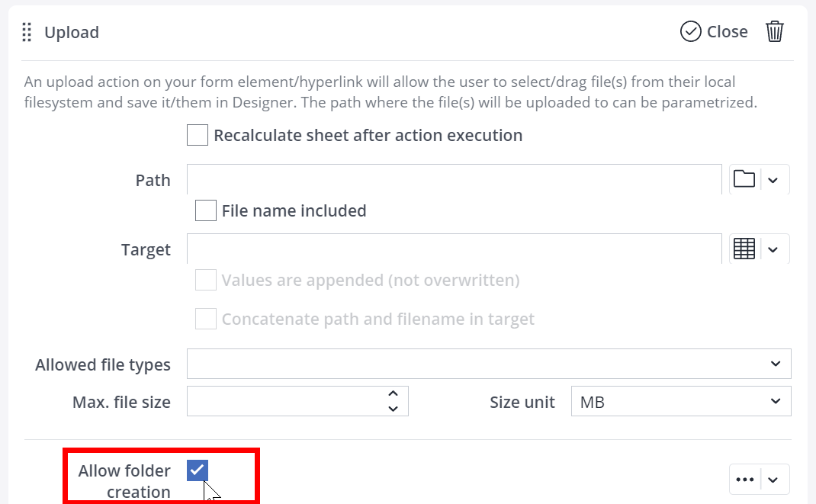Click the Values are appended checkbox
Image resolution: width=816 pixels, height=504 pixels.
(206, 280)
